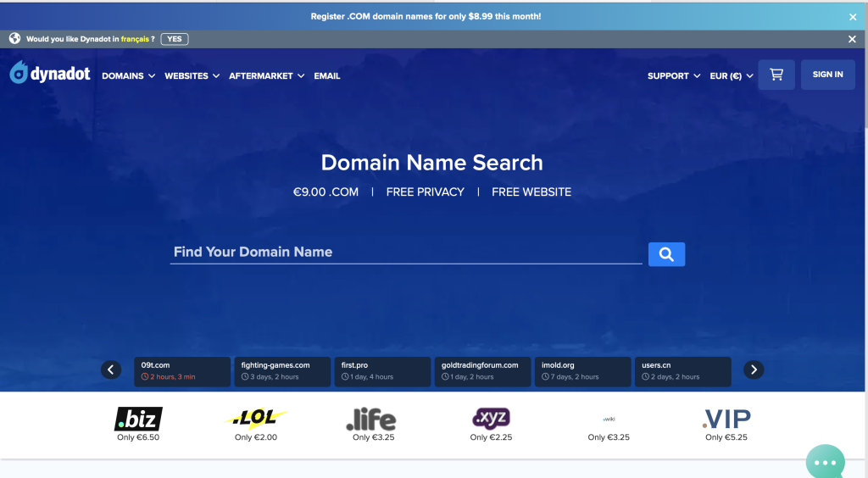The height and width of the screenshot is (478, 868).
Task: Select the .LOL domain logo
Action: coord(256,419)
